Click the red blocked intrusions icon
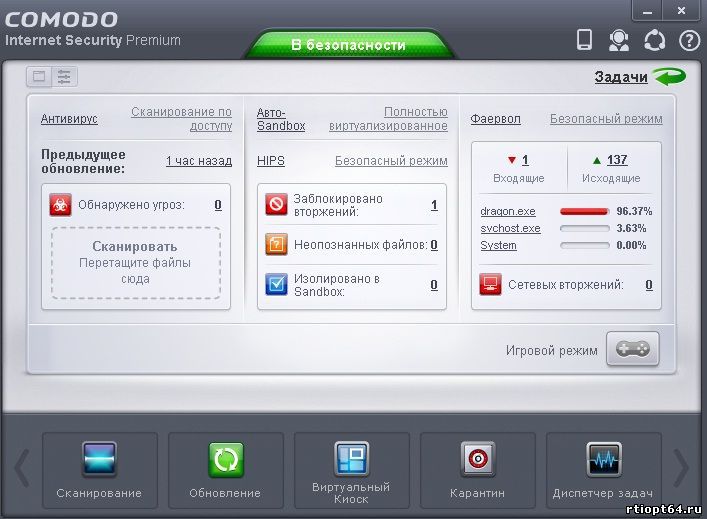 [276, 205]
